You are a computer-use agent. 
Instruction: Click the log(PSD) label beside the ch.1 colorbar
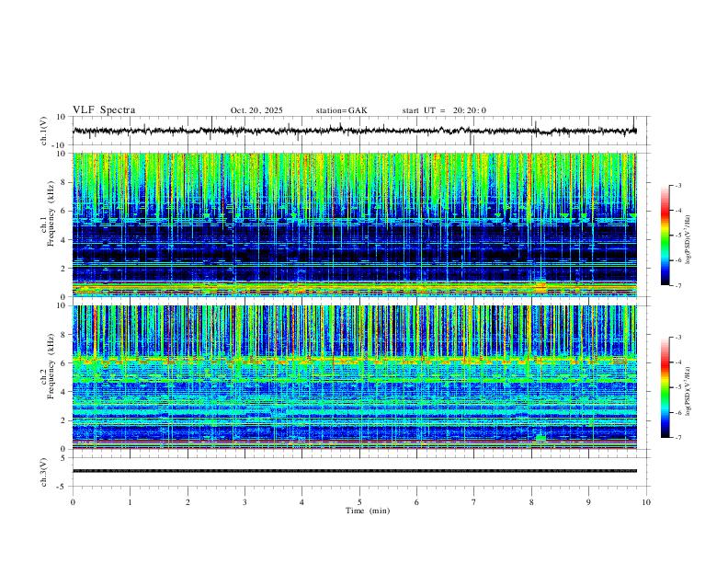tap(688, 240)
